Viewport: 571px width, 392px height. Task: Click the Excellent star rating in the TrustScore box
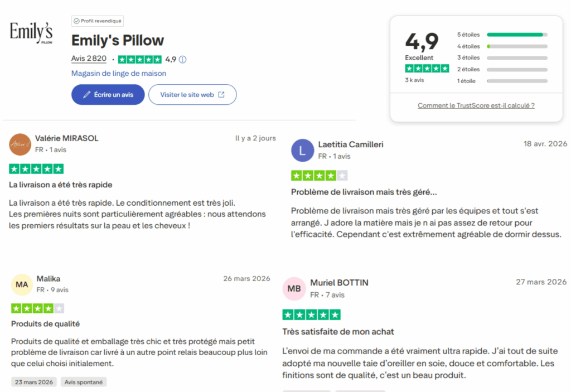pyautogui.click(x=427, y=67)
